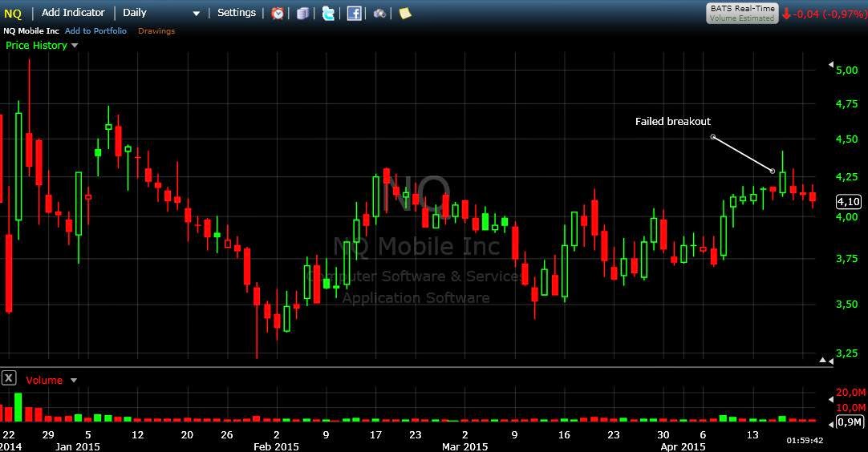The height and width of the screenshot is (452, 868).
Task: Open chart Settings
Action: (x=237, y=12)
